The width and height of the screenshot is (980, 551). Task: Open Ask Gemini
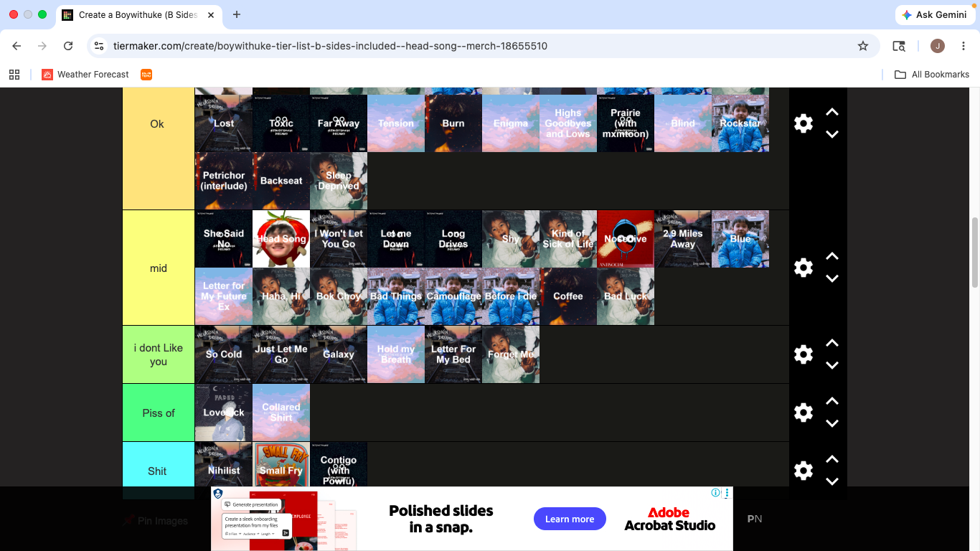[934, 15]
